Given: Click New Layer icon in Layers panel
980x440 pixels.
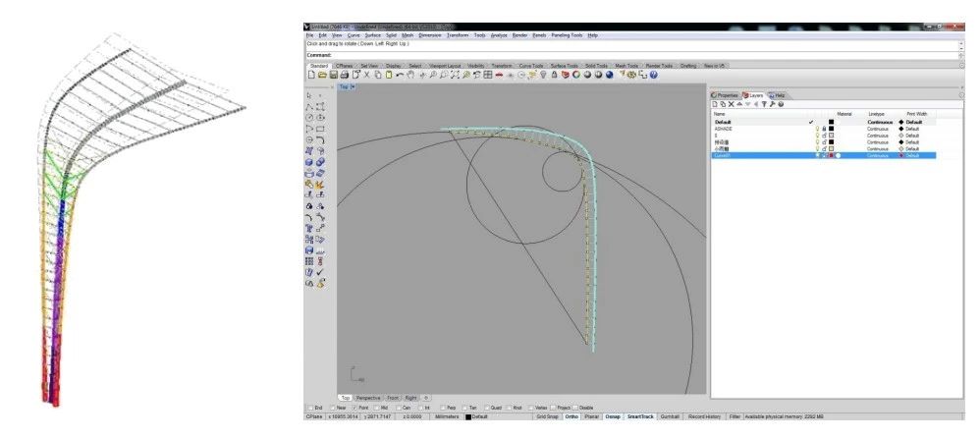Looking at the screenshot, I should 714,104.
